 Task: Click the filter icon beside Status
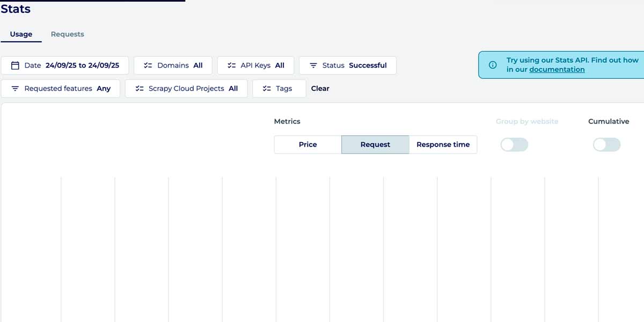[x=313, y=65]
